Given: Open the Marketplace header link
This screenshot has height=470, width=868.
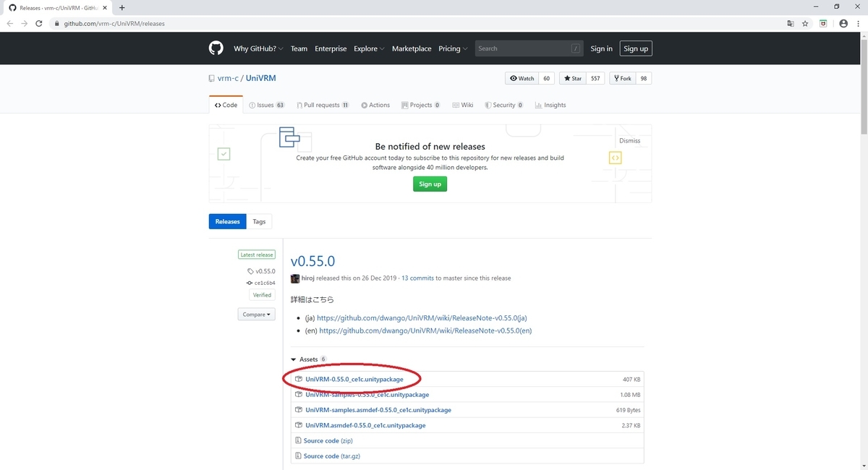Looking at the screenshot, I should point(412,48).
